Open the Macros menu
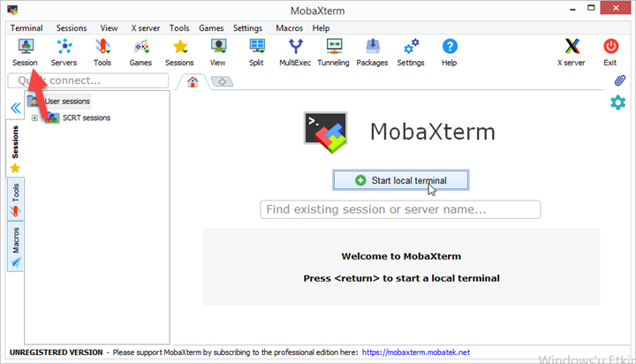The height and width of the screenshot is (364, 636). point(289,28)
